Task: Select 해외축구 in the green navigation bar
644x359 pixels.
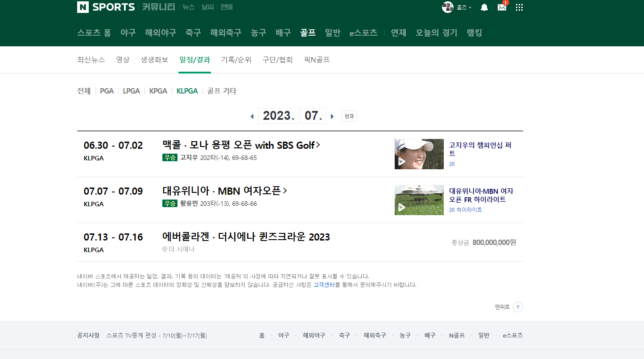Action: point(226,33)
